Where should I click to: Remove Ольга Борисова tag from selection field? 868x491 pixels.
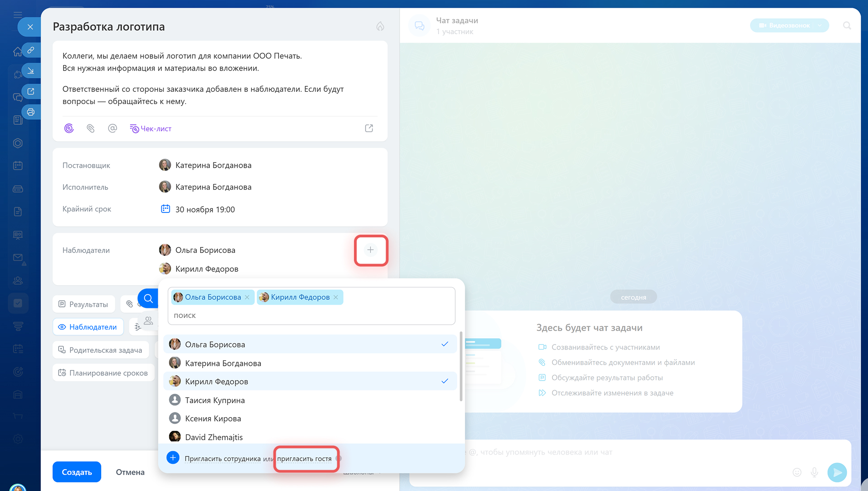(247, 297)
